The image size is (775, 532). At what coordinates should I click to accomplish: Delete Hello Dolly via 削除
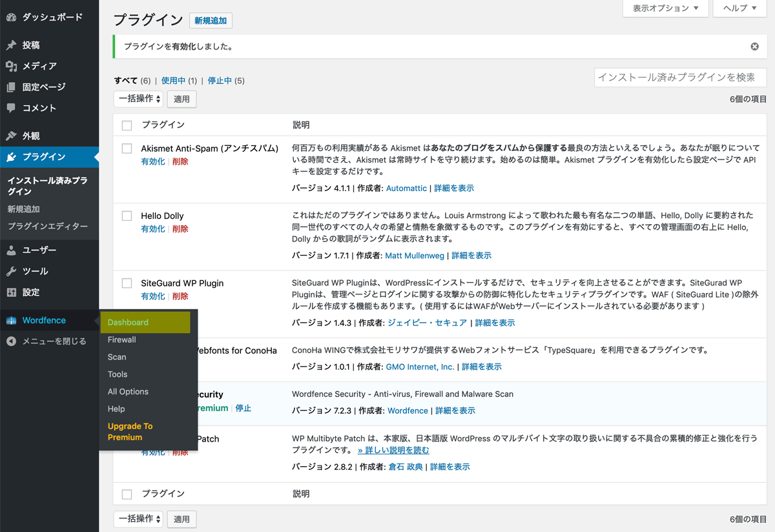180,229
